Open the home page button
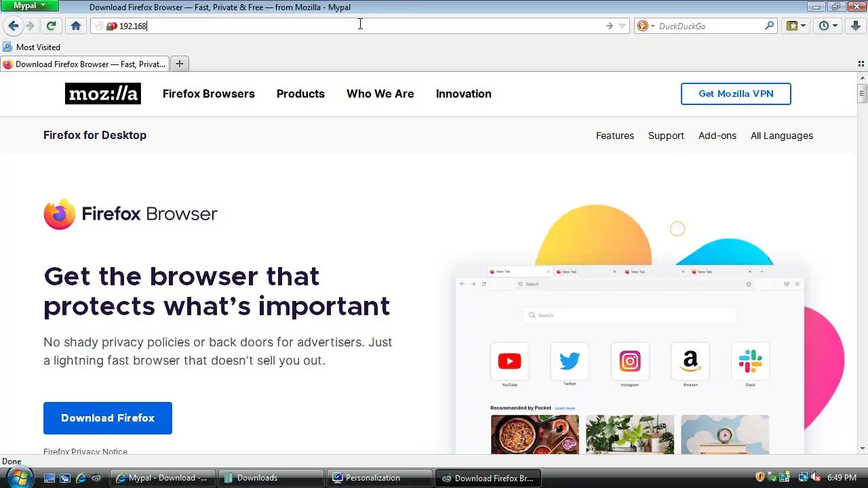 (x=76, y=26)
